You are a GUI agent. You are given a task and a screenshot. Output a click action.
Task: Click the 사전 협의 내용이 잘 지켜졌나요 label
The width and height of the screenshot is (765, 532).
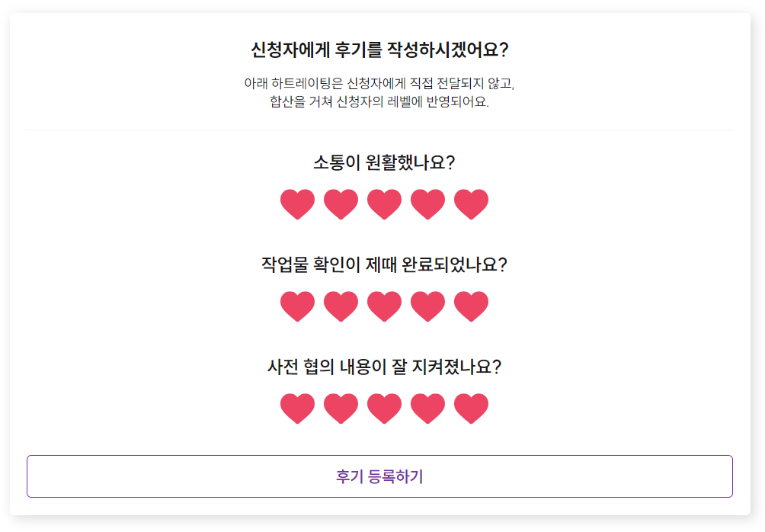[x=384, y=367]
